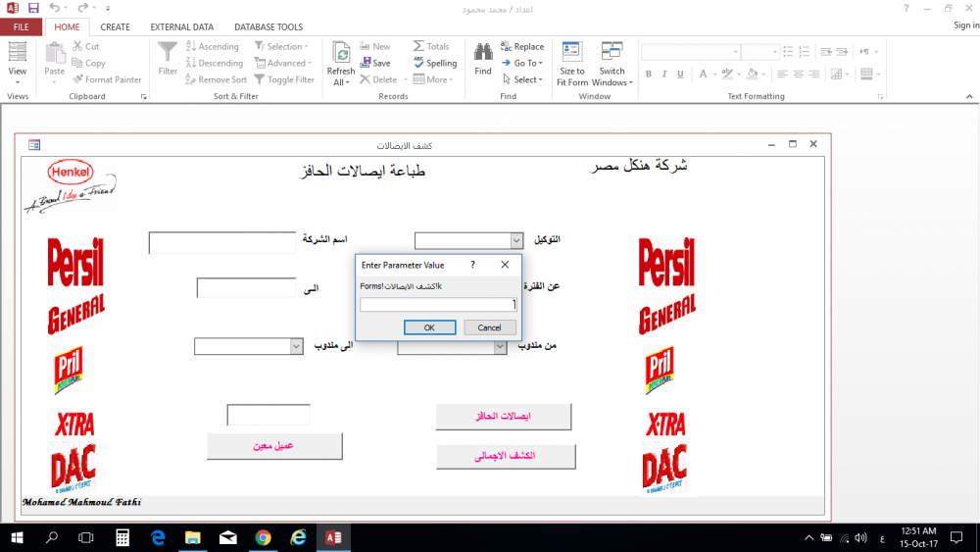Toggle bulleted list formatting
This screenshot has width=980, height=552.
tap(788, 51)
